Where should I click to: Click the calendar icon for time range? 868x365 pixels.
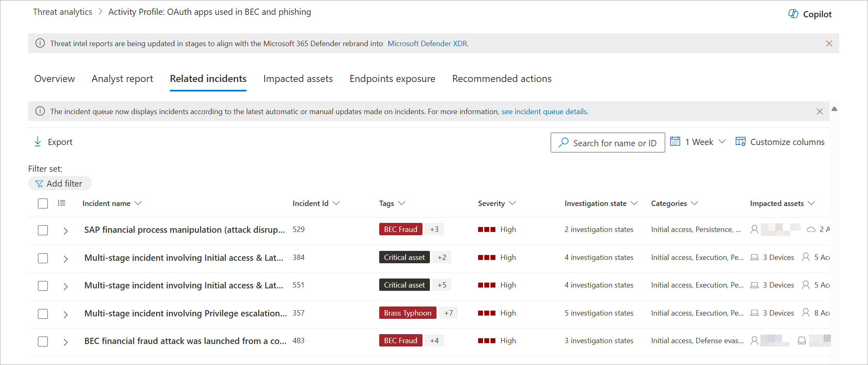[675, 142]
